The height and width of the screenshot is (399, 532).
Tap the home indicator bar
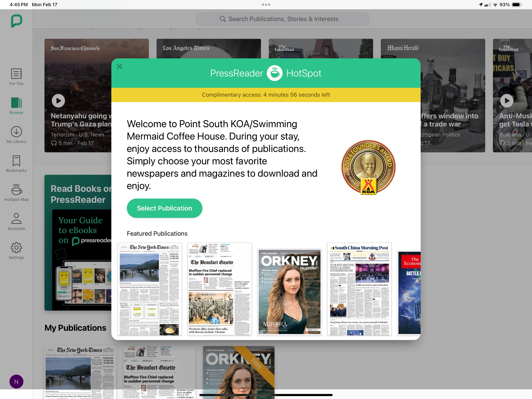[266, 395]
